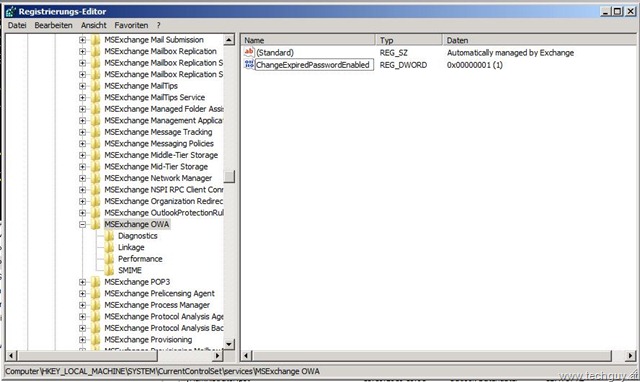Select the MSExchange OWA key
640x382 pixels.
136,224
